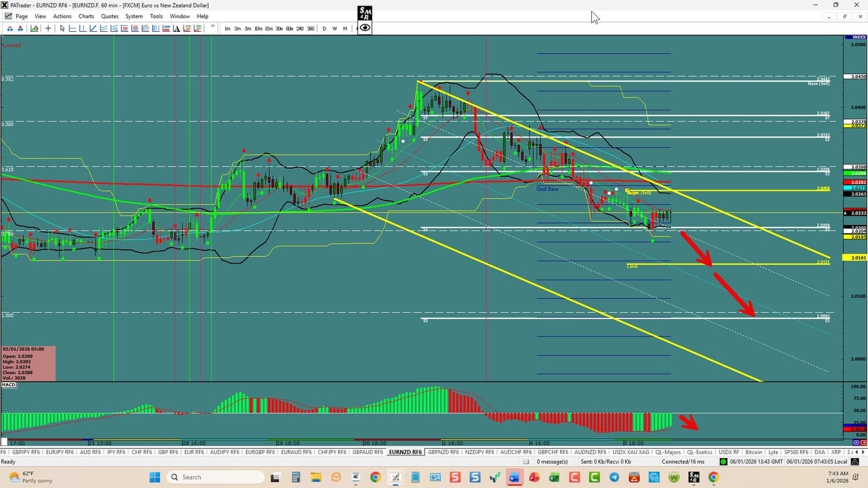Switch chart to 240 minute timeframe
The width and height of the screenshot is (868, 488).
tap(300, 28)
